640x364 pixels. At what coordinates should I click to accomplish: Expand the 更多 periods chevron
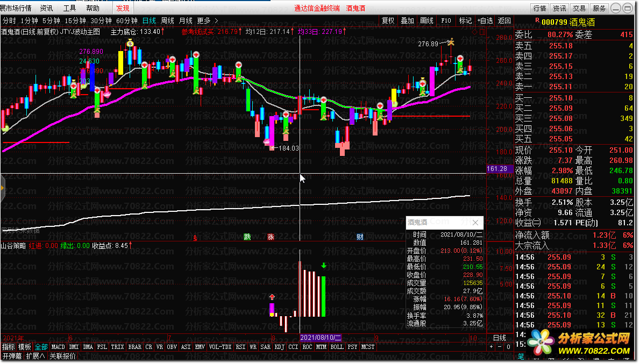(216, 20)
